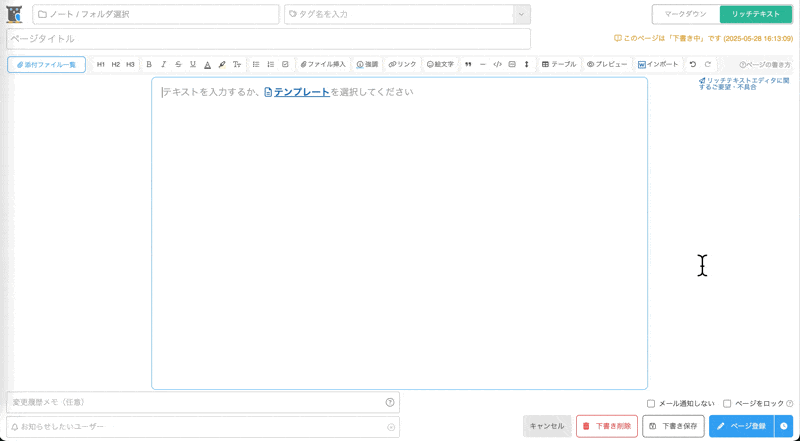
Task: Open the font size tool
Action: tap(237, 64)
